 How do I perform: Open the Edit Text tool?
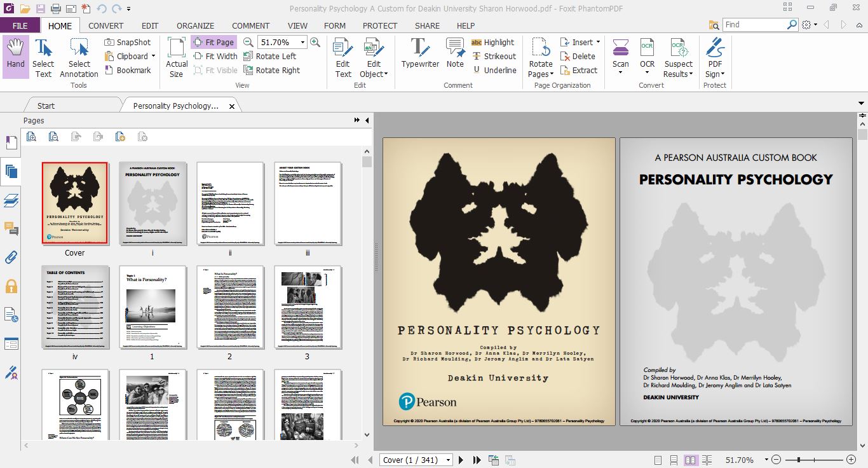click(343, 57)
